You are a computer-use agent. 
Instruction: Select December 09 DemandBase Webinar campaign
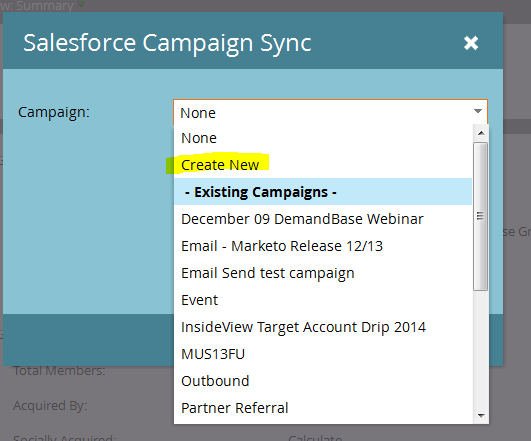coord(323,219)
